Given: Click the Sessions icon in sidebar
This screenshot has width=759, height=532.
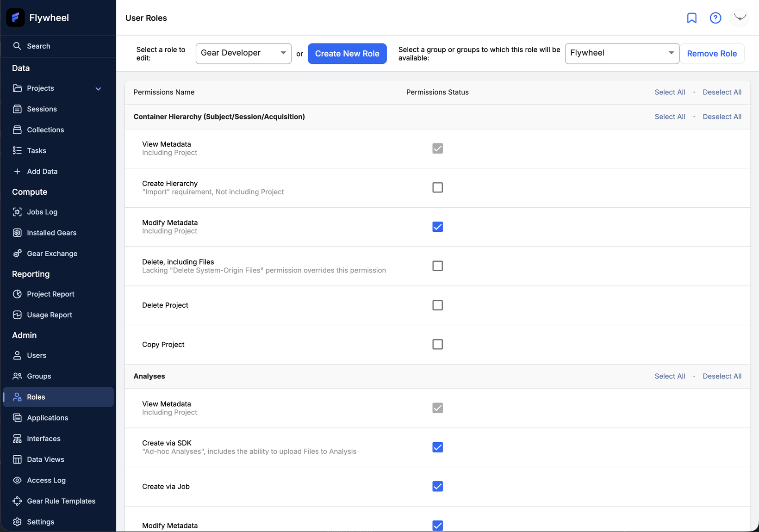Looking at the screenshot, I should tap(17, 109).
